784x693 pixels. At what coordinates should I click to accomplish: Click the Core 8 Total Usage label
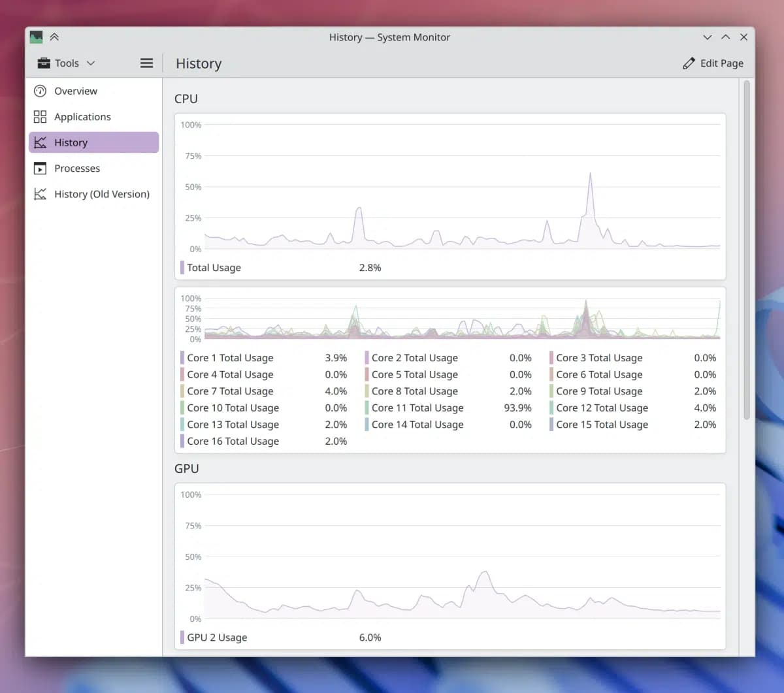(x=415, y=391)
